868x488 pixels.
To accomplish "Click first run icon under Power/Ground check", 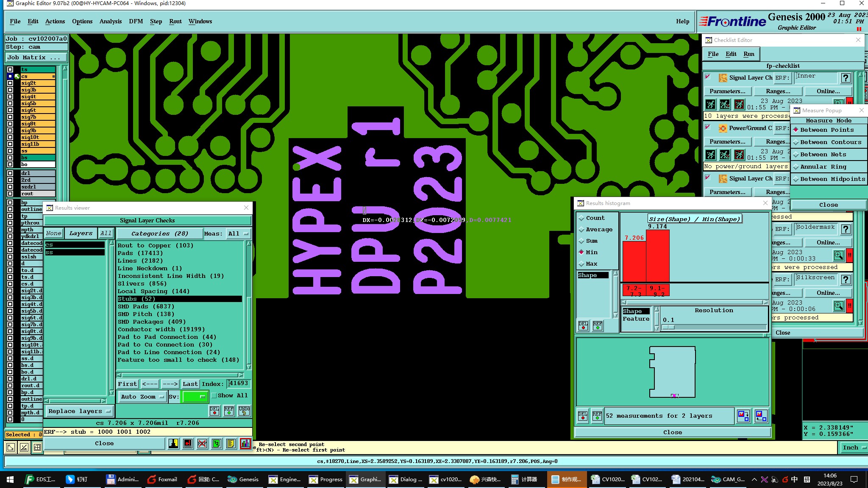I will [x=711, y=155].
